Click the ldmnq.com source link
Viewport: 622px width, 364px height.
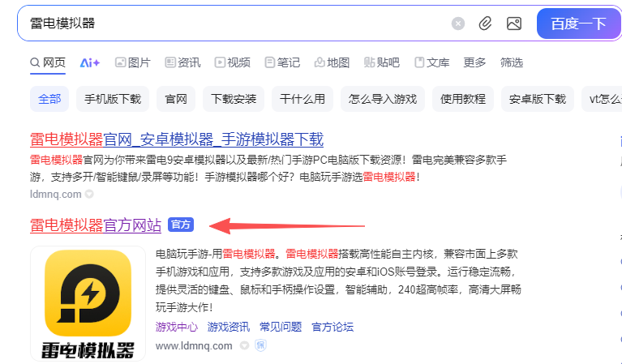(x=55, y=195)
